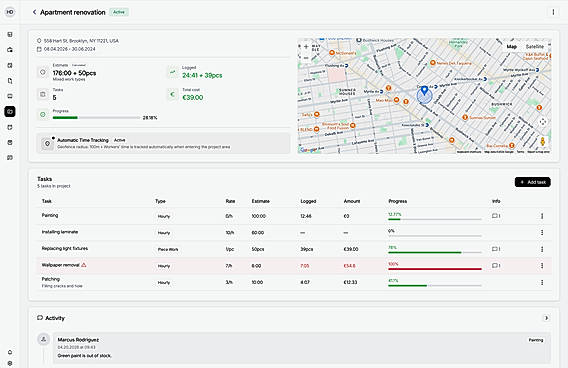Select the Street View pegman on the map

tap(543, 141)
